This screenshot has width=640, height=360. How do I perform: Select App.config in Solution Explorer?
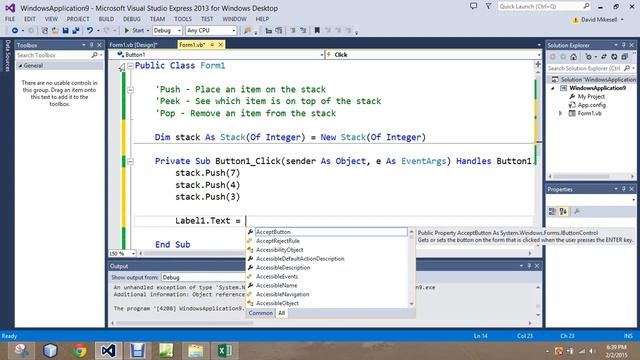coord(591,105)
